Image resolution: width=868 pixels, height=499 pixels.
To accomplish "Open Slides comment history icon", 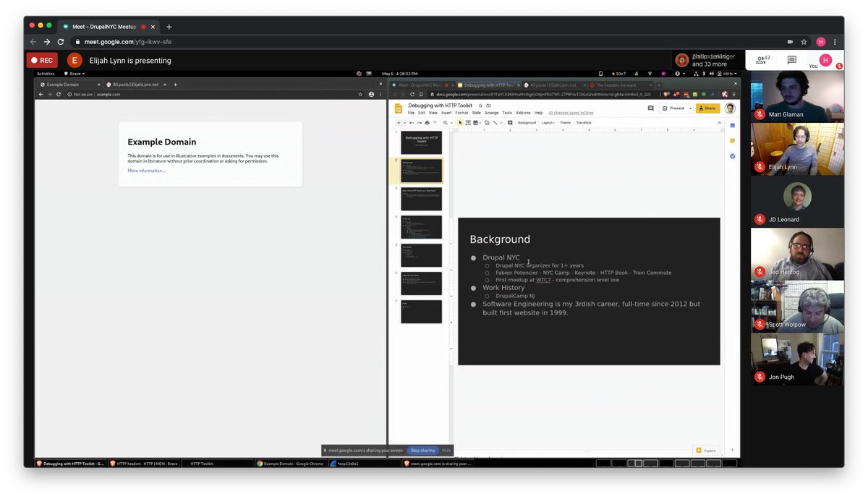I will [x=650, y=108].
